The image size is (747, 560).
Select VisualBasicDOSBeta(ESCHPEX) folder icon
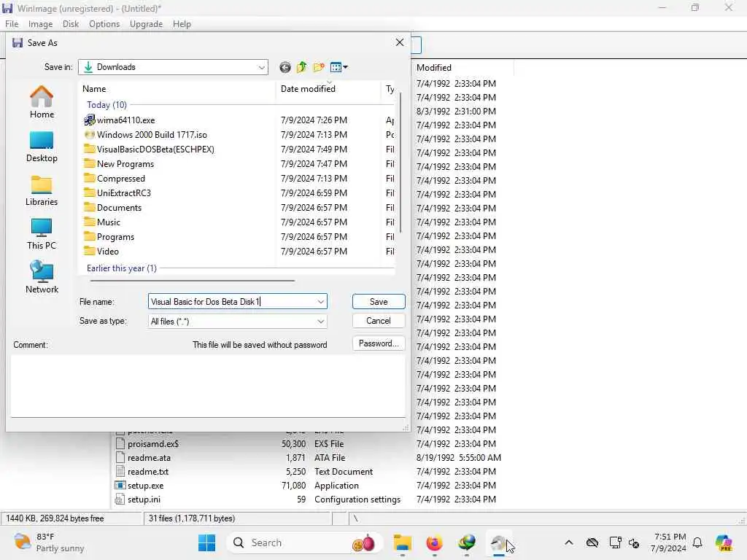89,149
